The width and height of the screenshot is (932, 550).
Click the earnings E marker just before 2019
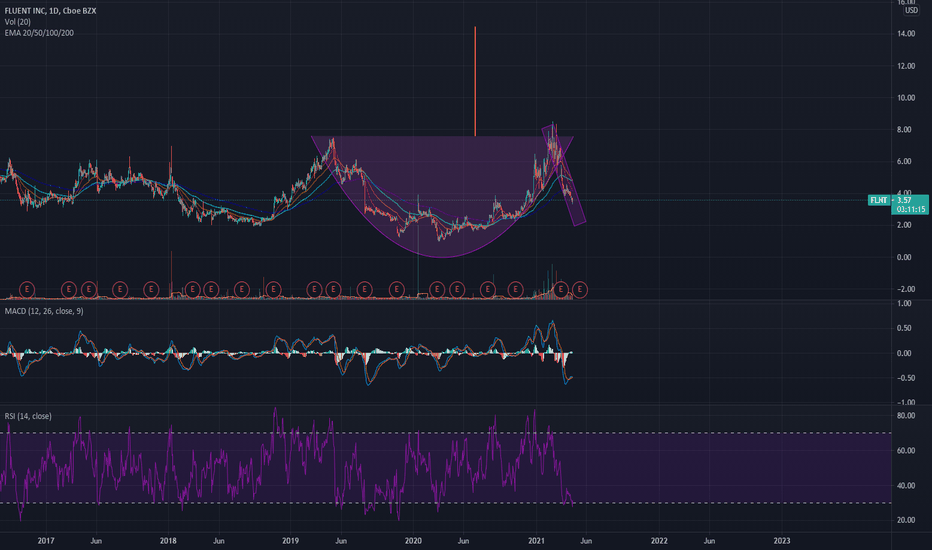pos(273,290)
